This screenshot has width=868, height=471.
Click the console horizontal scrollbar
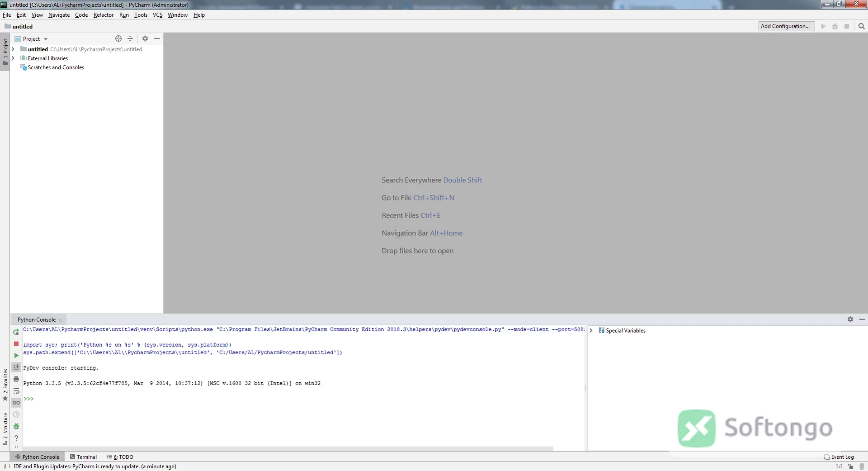tap(288, 449)
